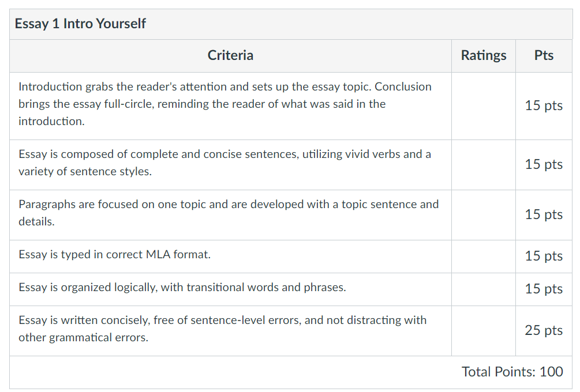Viewport: 580px width, 392px height.
Task: Click the Ratings cell for transitional words row
Action: coord(484,289)
